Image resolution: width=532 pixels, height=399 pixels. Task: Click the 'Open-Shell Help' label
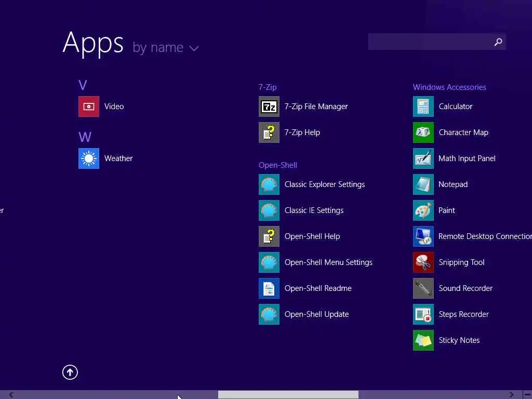click(312, 236)
